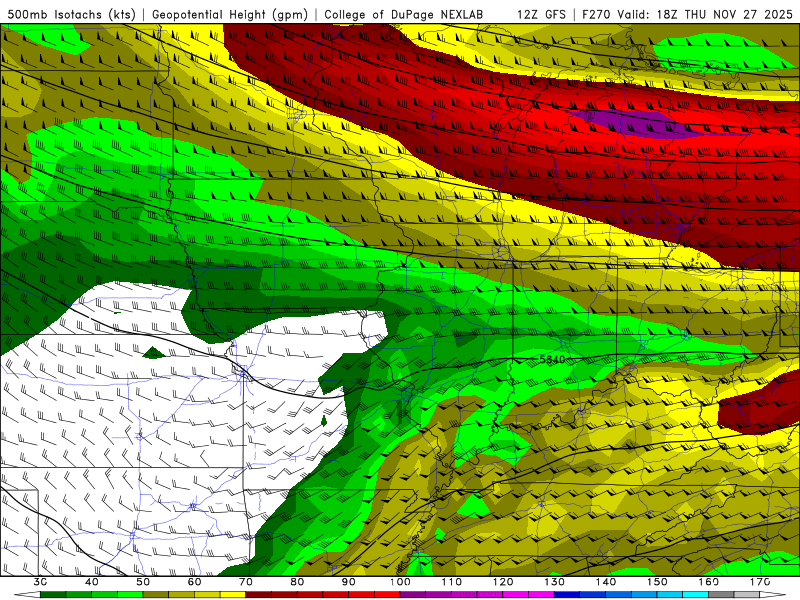Image resolution: width=800 pixels, height=600 pixels.
Task: Click the "College of DuPage NEXLAB" text
Action: click(404, 14)
